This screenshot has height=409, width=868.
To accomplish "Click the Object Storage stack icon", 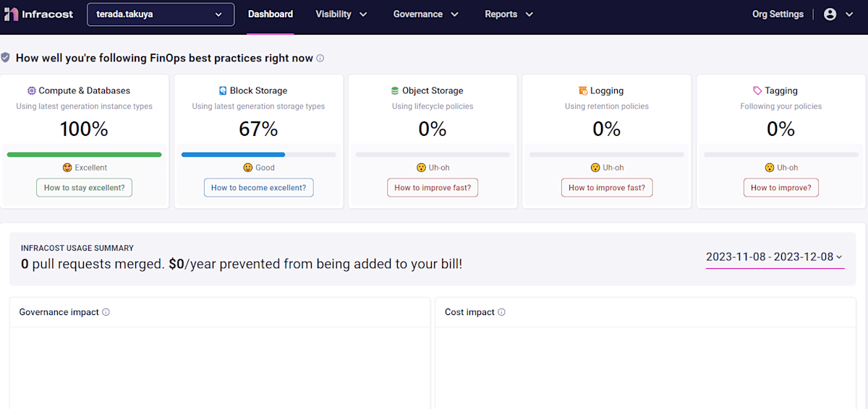I will [395, 91].
